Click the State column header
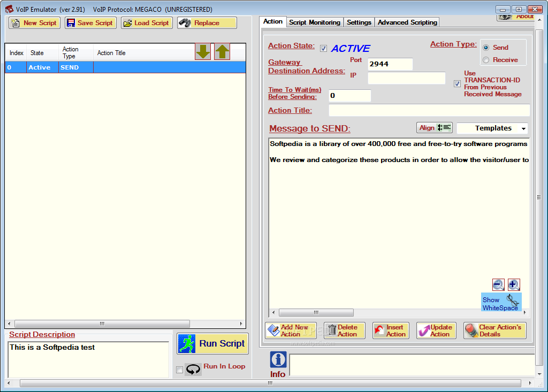The image size is (548, 392). [x=43, y=53]
